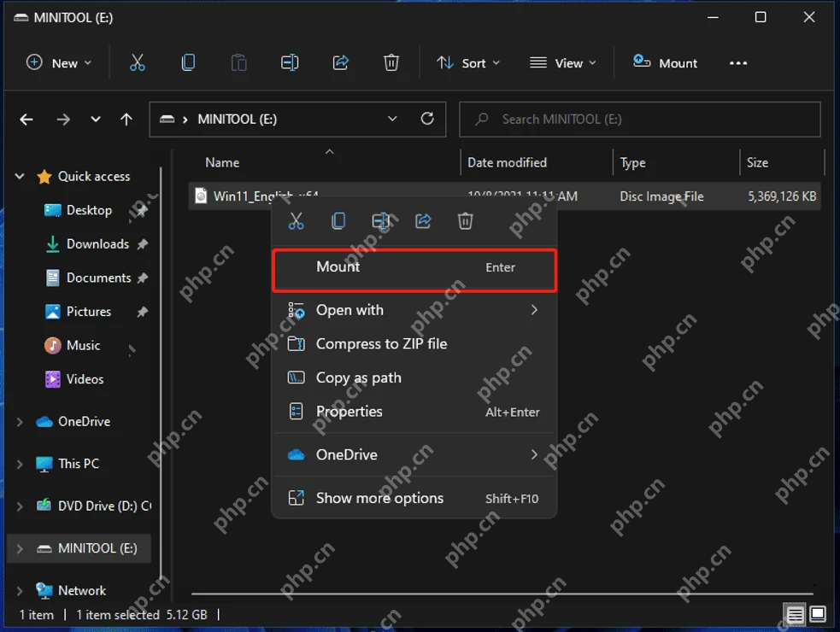Click pin icon next to Documents
Screen dimensions: 840x632
[x=142, y=278]
